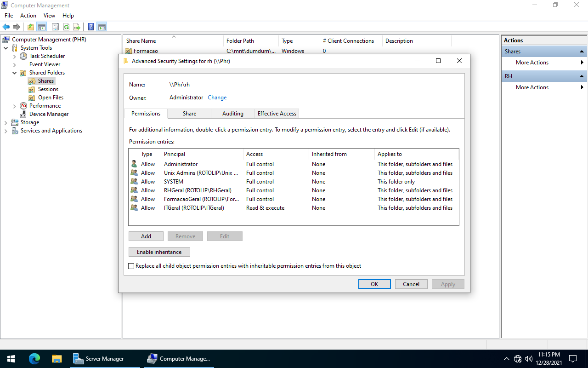Enable Replace all child object permission entries
The width and height of the screenshot is (588, 368).
(x=131, y=266)
